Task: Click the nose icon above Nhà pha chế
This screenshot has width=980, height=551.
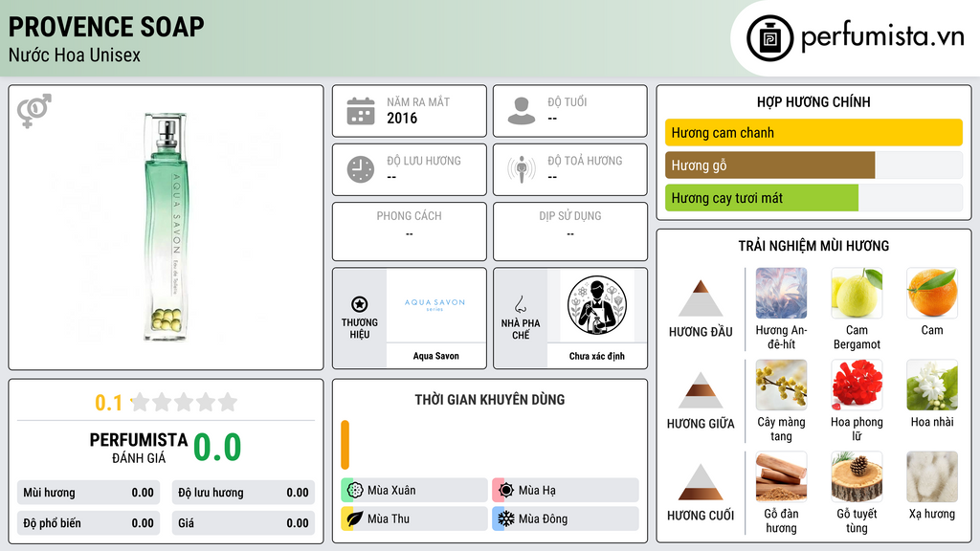Action: [x=521, y=304]
